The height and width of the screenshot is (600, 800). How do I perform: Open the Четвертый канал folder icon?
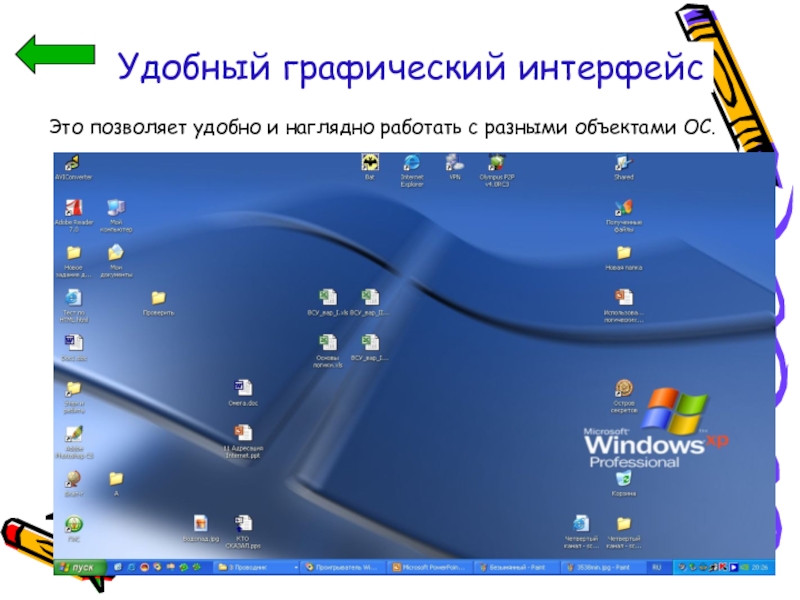623,532
